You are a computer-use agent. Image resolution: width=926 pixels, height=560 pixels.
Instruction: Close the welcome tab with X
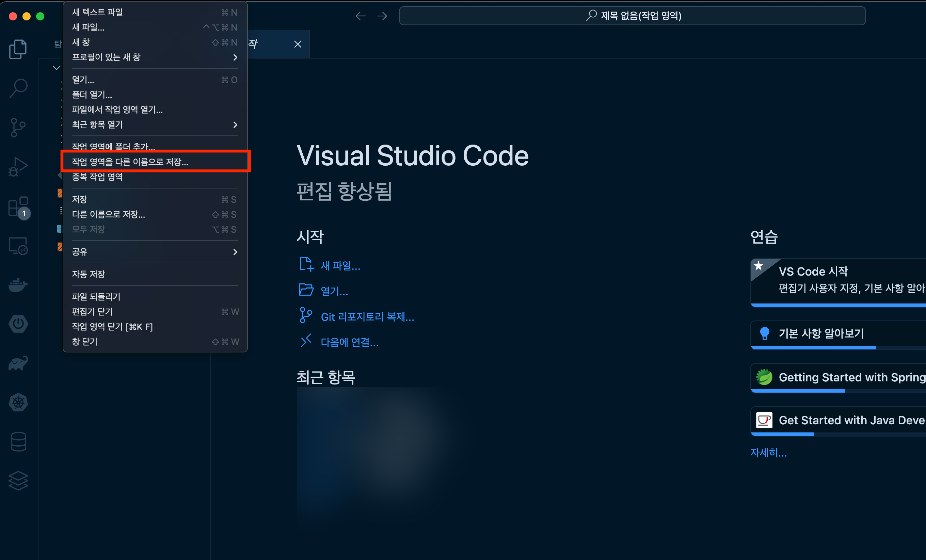(x=298, y=44)
